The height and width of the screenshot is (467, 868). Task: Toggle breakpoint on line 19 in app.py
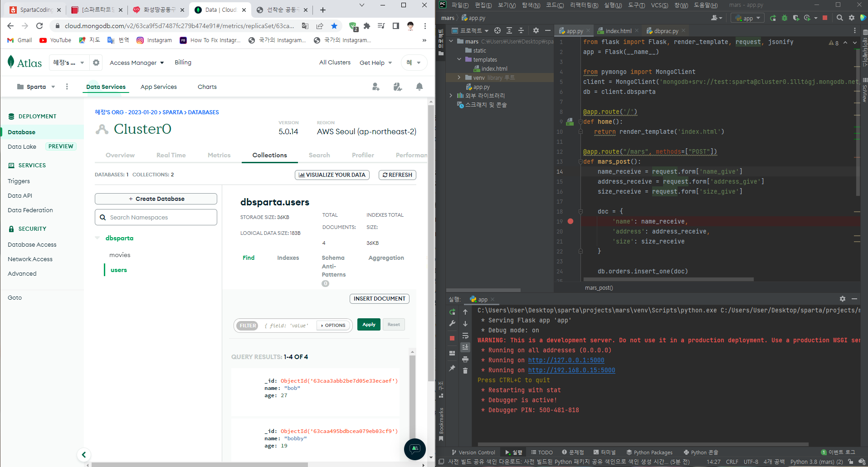click(571, 221)
